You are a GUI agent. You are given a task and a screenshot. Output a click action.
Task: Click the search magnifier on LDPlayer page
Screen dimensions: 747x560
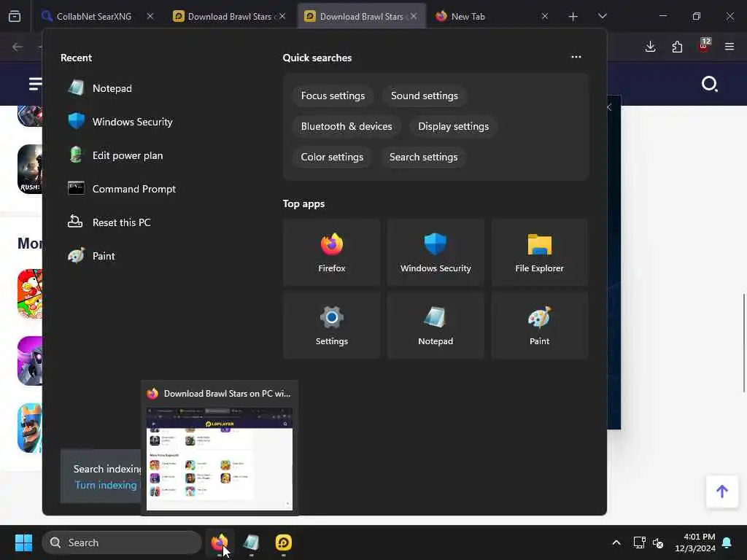[709, 85]
